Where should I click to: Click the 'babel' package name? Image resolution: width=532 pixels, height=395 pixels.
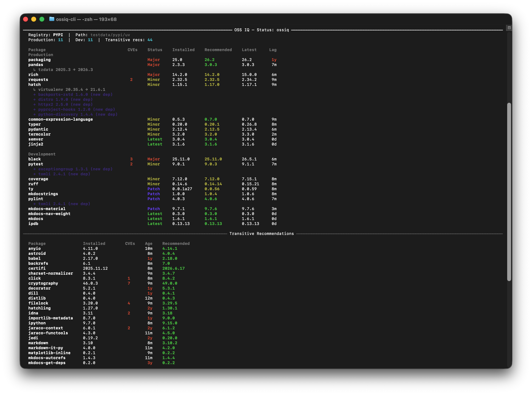tap(34, 259)
